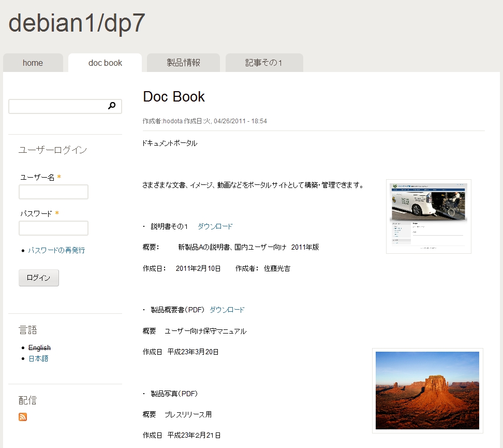Viewport: 503px width, 448px height.
Task: Open the RSS feed icon under 配信
Action: tap(22, 417)
